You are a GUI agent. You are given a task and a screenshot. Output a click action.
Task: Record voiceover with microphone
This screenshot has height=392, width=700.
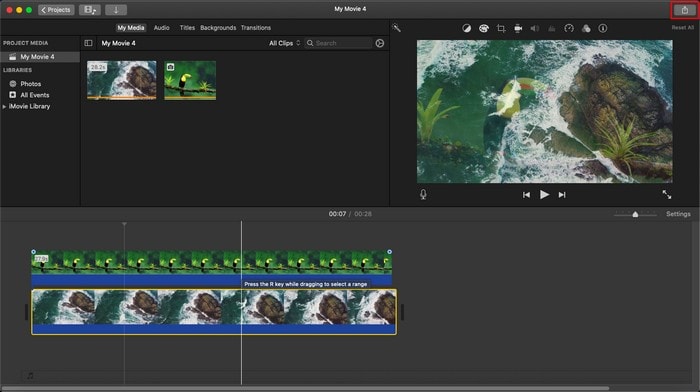pyautogui.click(x=423, y=194)
